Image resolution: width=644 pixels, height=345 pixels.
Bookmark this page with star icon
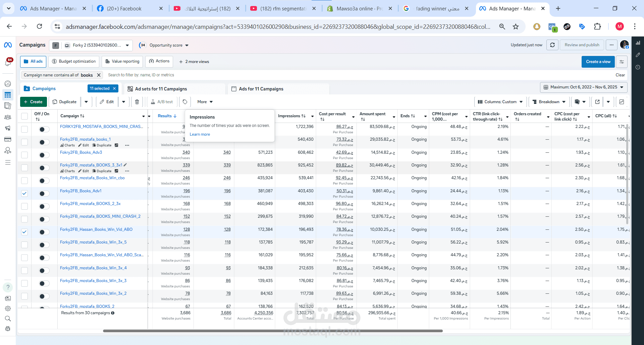point(516,26)
